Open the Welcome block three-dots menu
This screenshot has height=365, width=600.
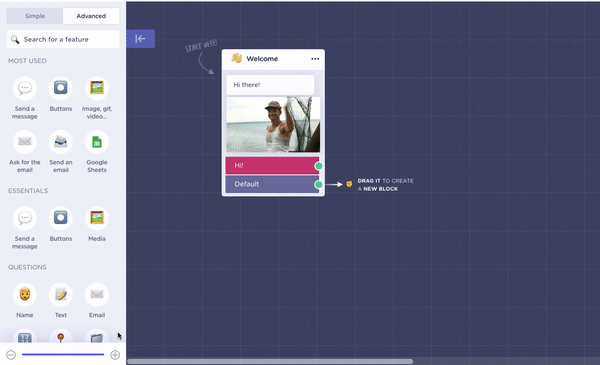pyautogui.click(x=315, y=59)
